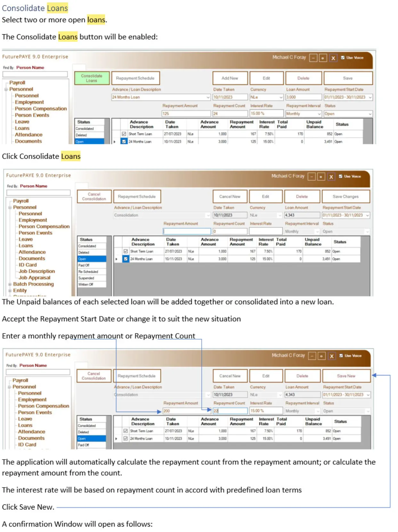Screen dimensions: 398x532
Task: Click Repayment Count field showing 24
Action: tap(231, 114)
